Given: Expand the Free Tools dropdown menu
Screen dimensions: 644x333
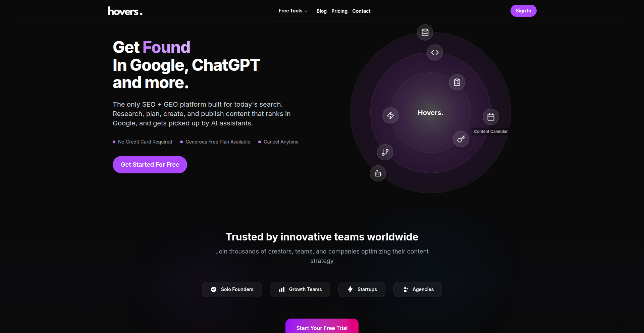Looking at the screenshot, I should [293, 11].
